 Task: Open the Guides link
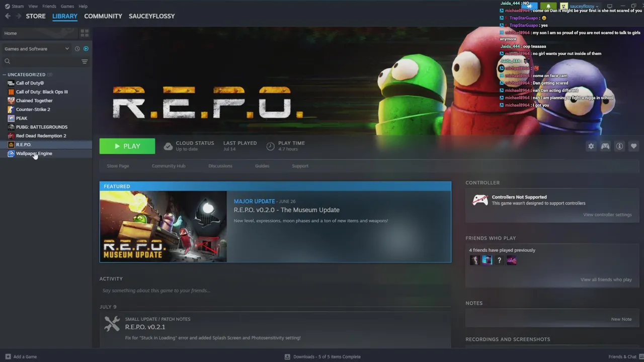[x=262, y=166]
